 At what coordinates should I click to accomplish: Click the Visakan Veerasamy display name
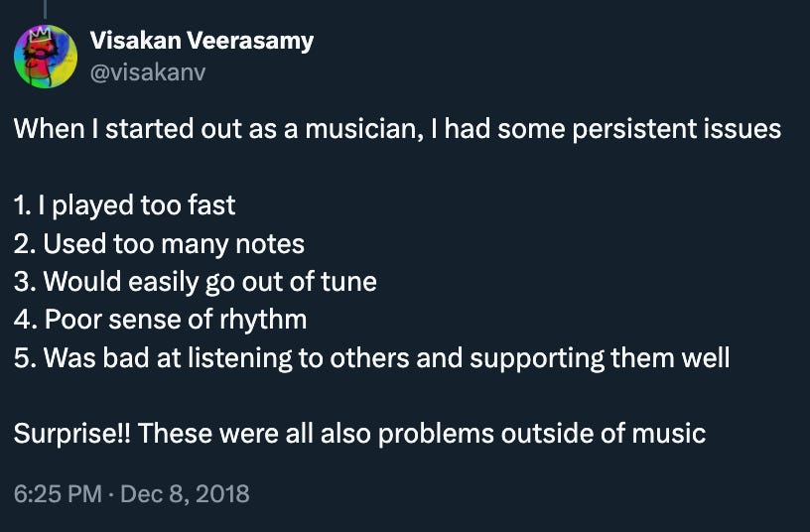[x=202, y=41]
